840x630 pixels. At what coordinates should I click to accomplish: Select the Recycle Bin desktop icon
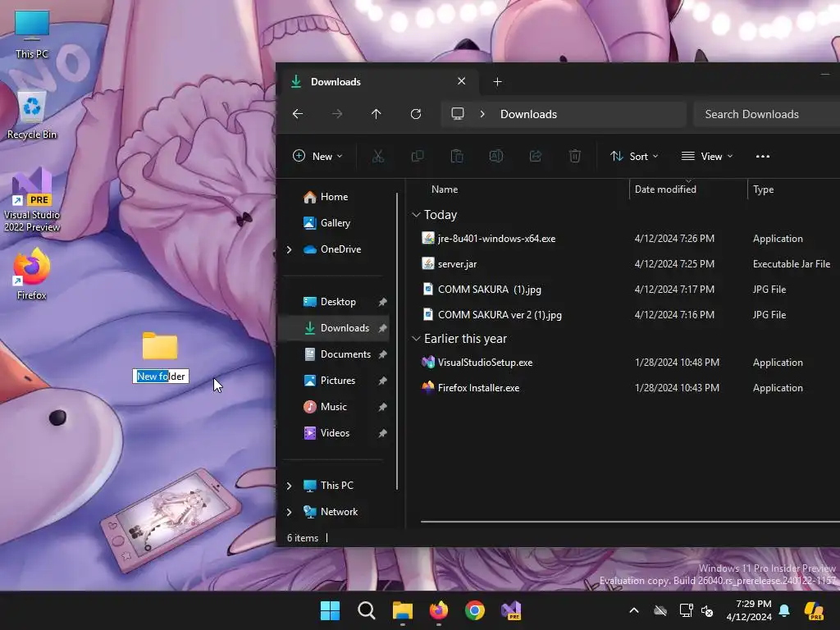32,115
